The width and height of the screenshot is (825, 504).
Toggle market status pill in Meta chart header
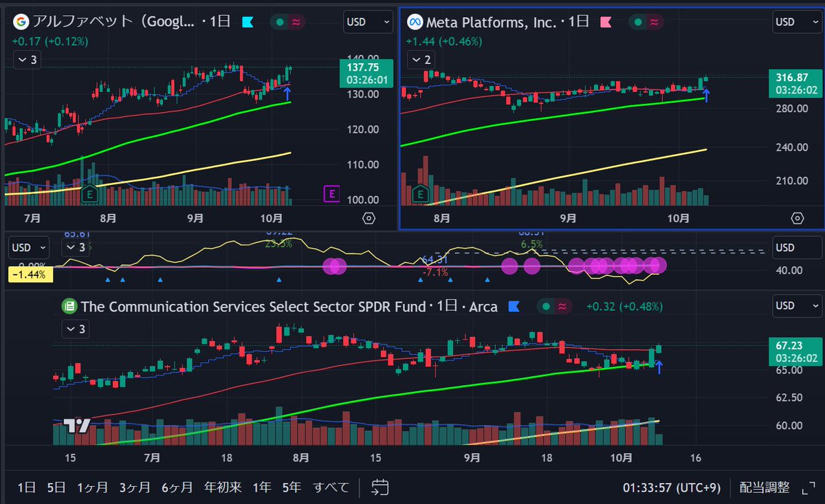click(x=646, y=22)
